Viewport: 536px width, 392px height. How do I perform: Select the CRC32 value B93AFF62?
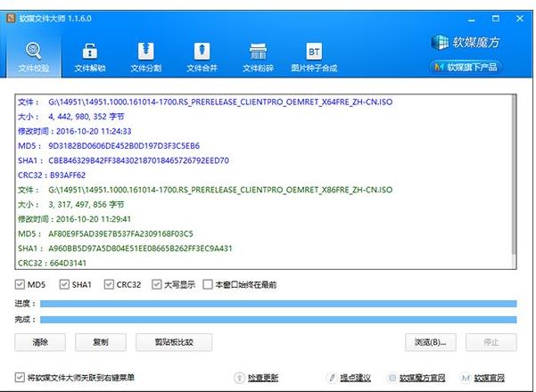[68, 176]
